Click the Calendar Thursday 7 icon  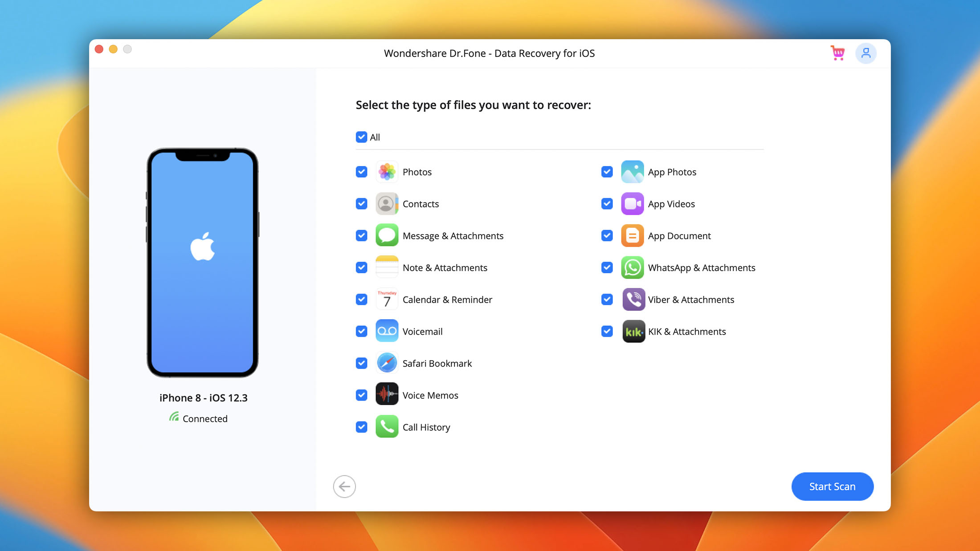click(x=387, y=300)
